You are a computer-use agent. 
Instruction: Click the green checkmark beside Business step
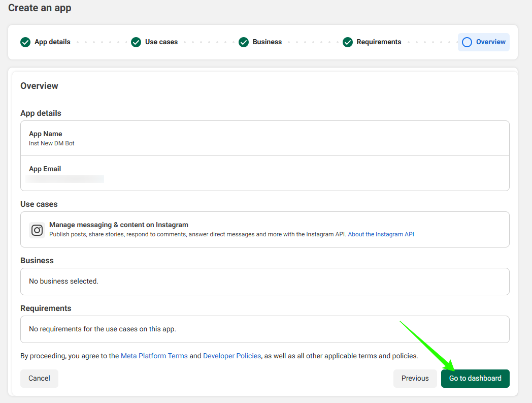[x=244, y=42]
